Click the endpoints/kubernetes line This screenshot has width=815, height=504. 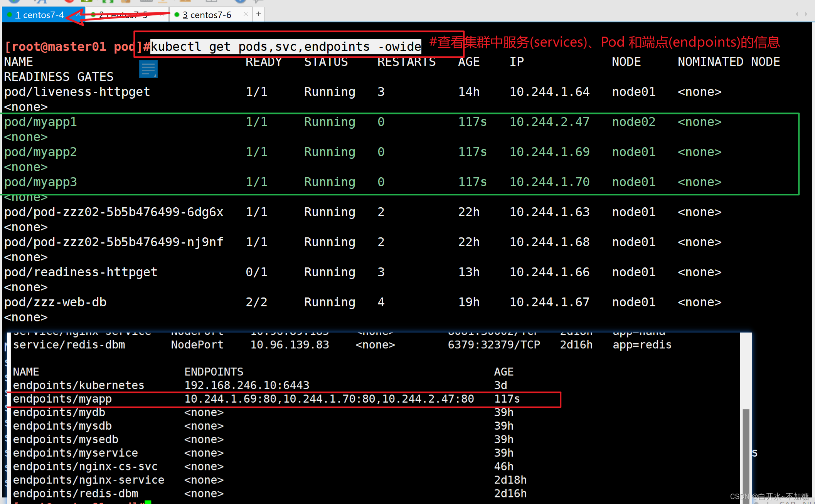pos(78,385)
